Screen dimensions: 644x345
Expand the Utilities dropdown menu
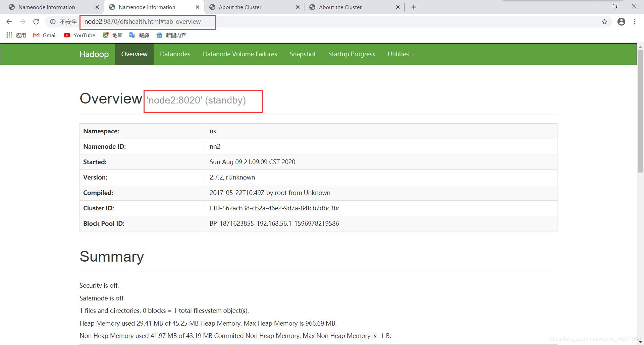[401, 54]
